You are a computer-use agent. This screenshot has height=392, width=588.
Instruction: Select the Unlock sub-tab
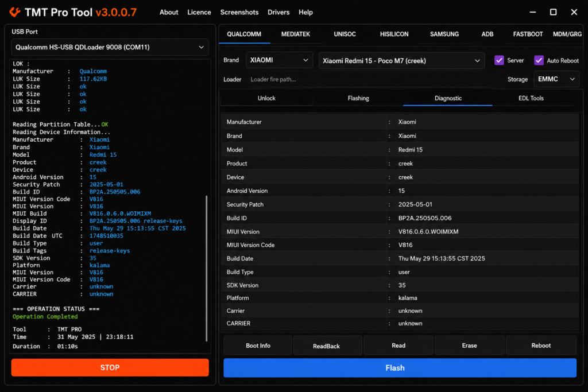[266, 98]
